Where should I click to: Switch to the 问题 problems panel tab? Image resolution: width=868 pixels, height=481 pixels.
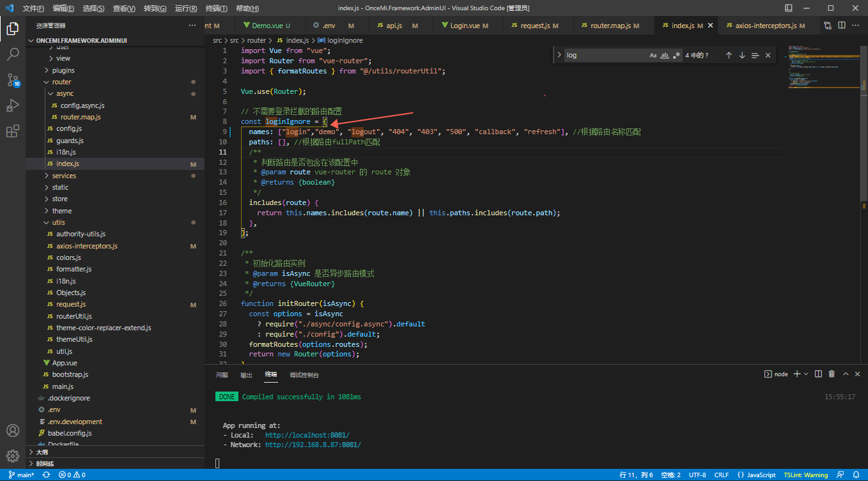click(222, 374)
